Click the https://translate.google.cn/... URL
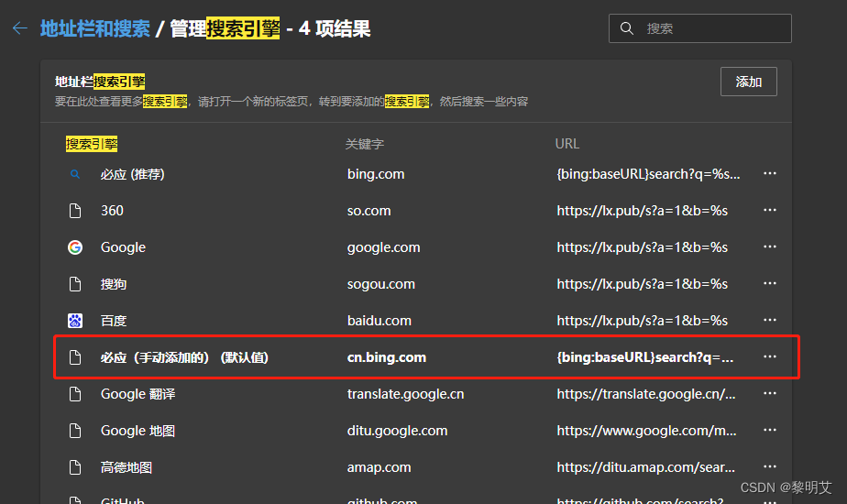Viewport: 847px width, 504px height. coord(646,394)
